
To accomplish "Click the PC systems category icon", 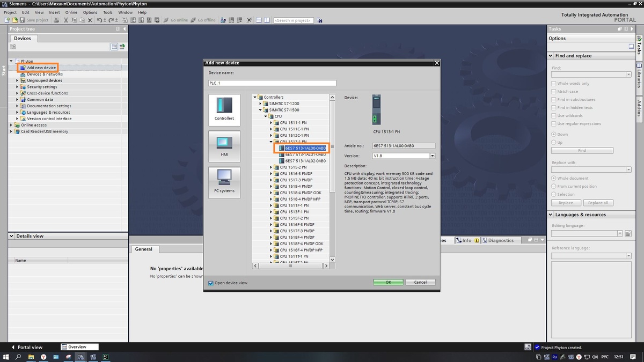I will 224,182.
